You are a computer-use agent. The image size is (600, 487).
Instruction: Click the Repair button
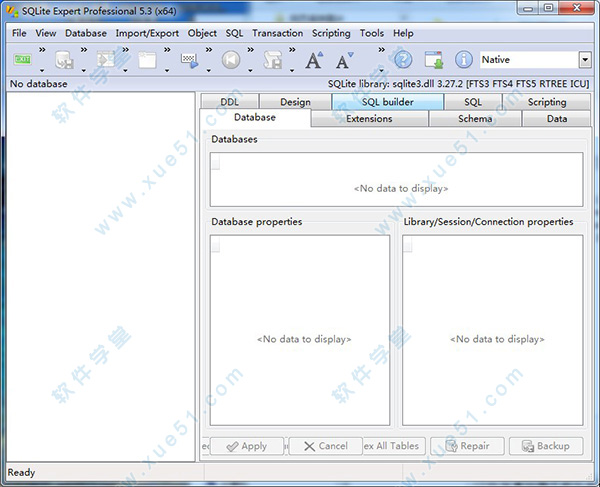point(468,446)
